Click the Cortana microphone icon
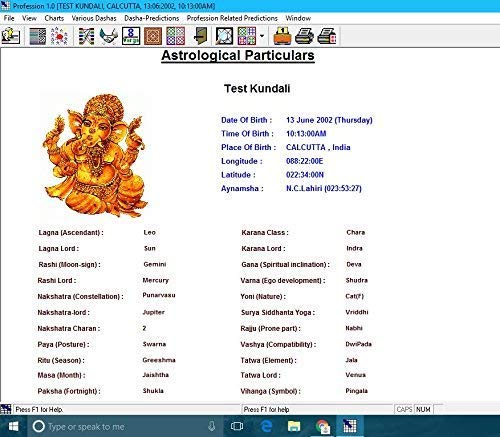Screen dimensions: 500x437 click(211, 426)
